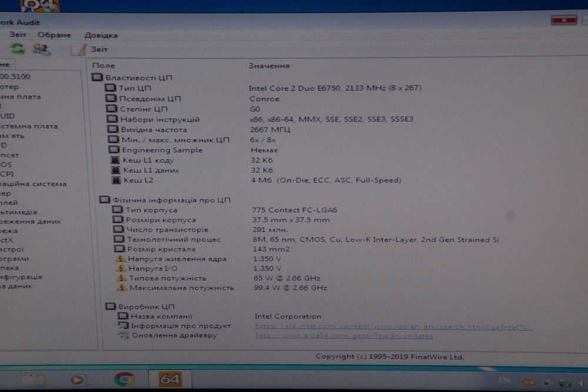The height and width of the screenshot is (392, 588).
Task: Click the green refresh toolbar icon
Action: (x=17, y=48)
